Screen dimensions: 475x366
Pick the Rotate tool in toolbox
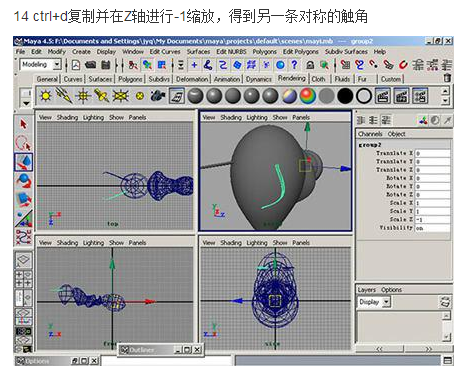click(23, 181)
